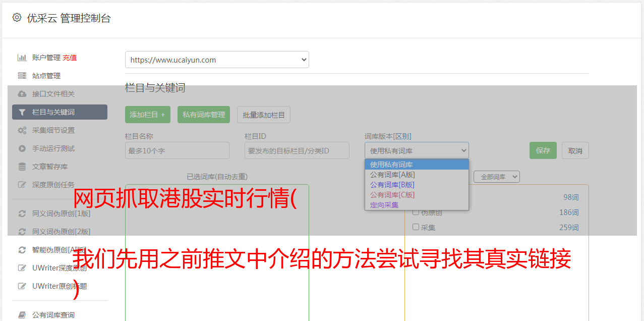Click the bar chart icon for 账户管理
This screenshot has width=644, height=321.
click(22, 58)
